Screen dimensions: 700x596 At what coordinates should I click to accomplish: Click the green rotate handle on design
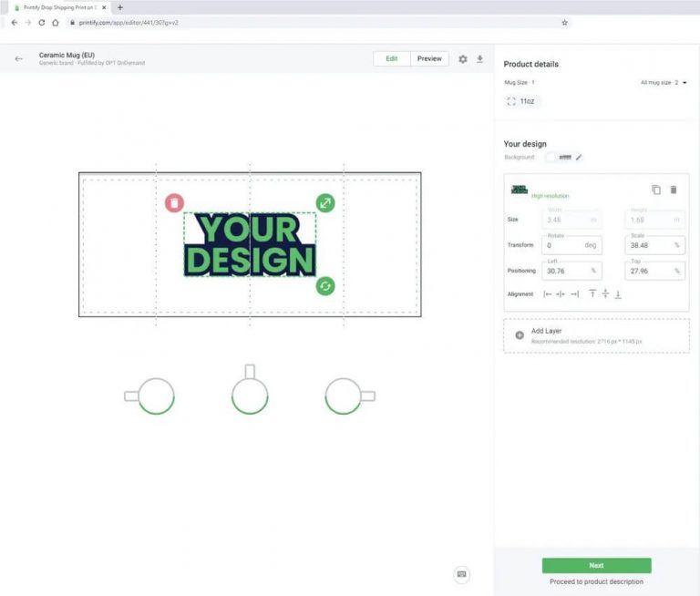coord(325,286)
